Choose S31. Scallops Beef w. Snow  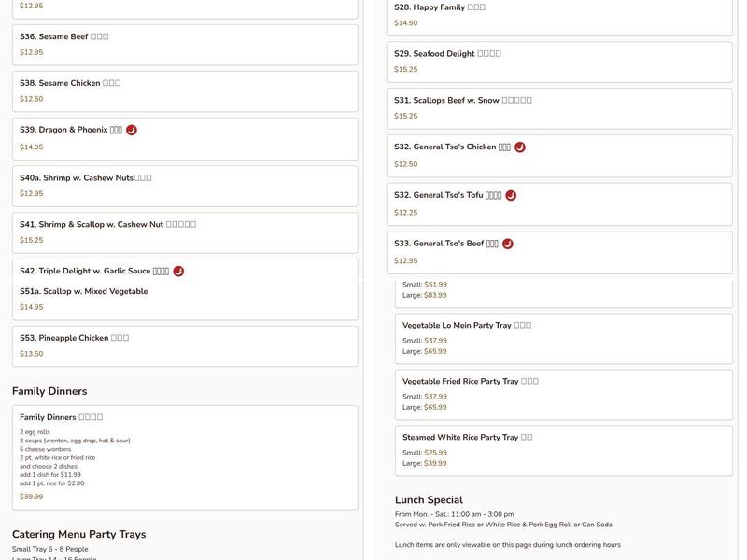558,108
